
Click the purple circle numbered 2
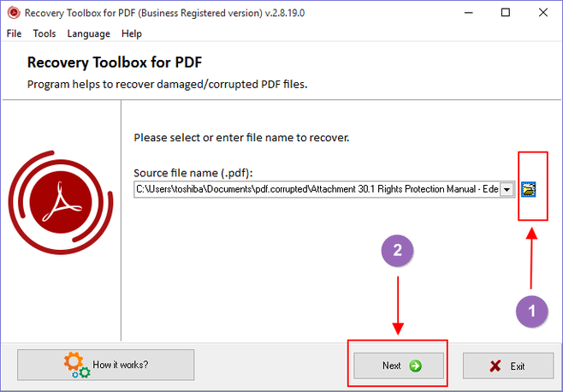point(395,252)
